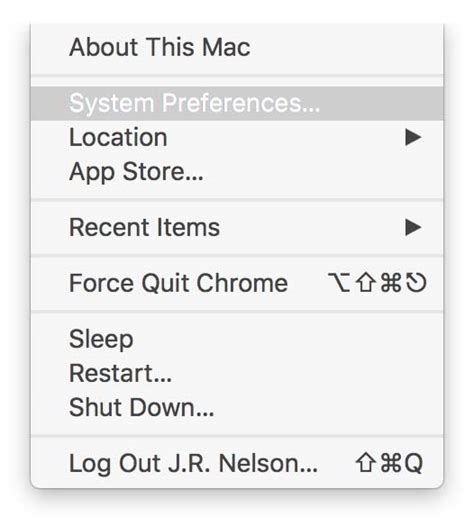The height and width of the screenshot is (526, 474).
Task: Click the Q key in Log Out shortcut
Action: pos(414,464)
